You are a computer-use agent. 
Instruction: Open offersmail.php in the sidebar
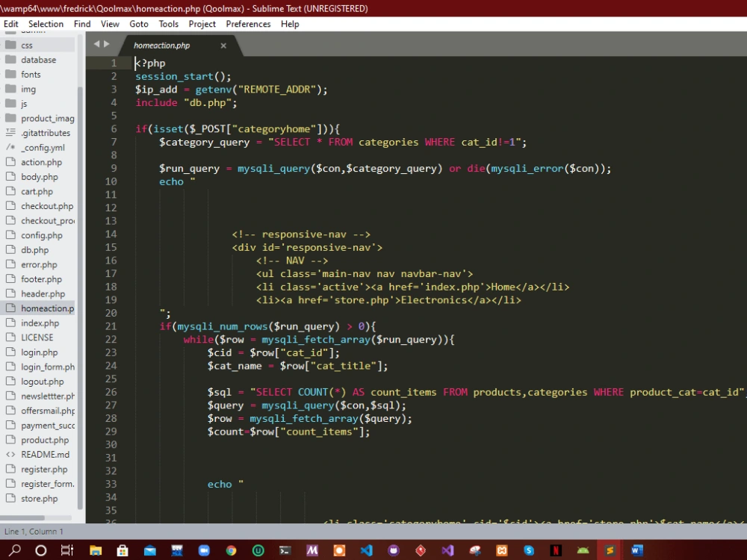[48, 411]
